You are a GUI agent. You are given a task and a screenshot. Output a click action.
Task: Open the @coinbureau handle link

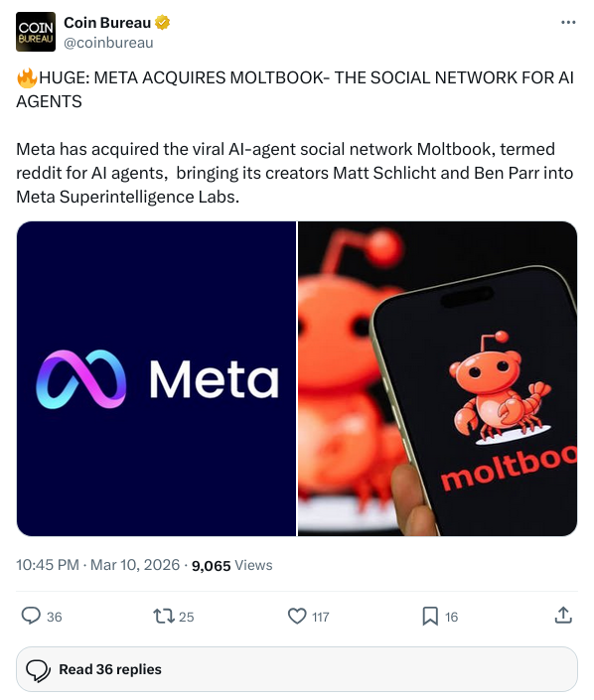point(108,43)
